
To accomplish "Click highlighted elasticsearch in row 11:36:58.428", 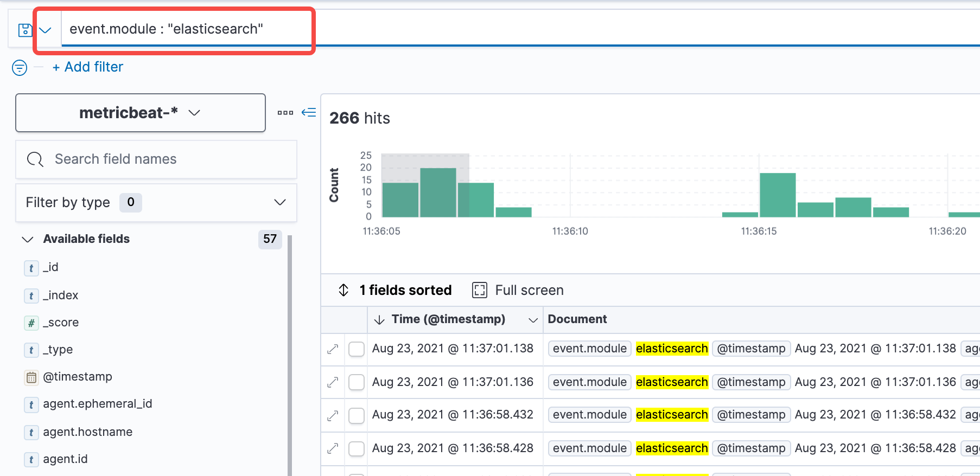I will tap(672, 448).
